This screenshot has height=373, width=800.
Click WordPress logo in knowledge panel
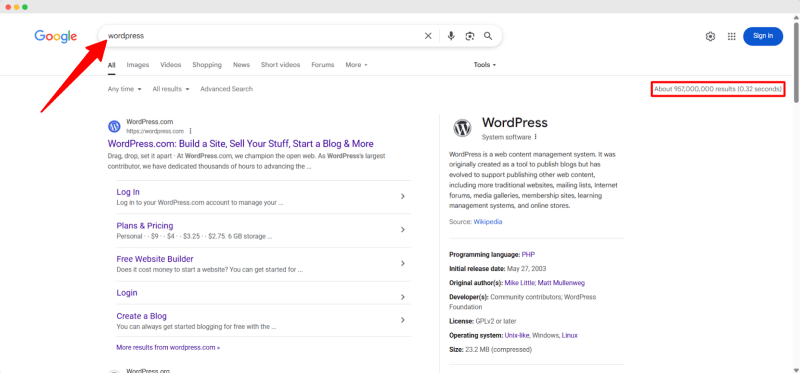coord(462,128)
